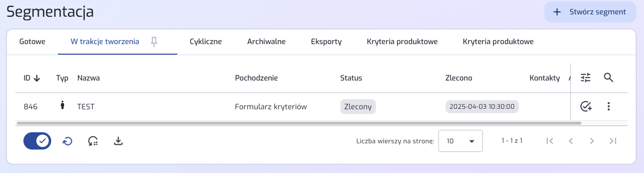Click the approve segment check-plus icon
Screen dimensions: 644x173
(x=586, y=106)
